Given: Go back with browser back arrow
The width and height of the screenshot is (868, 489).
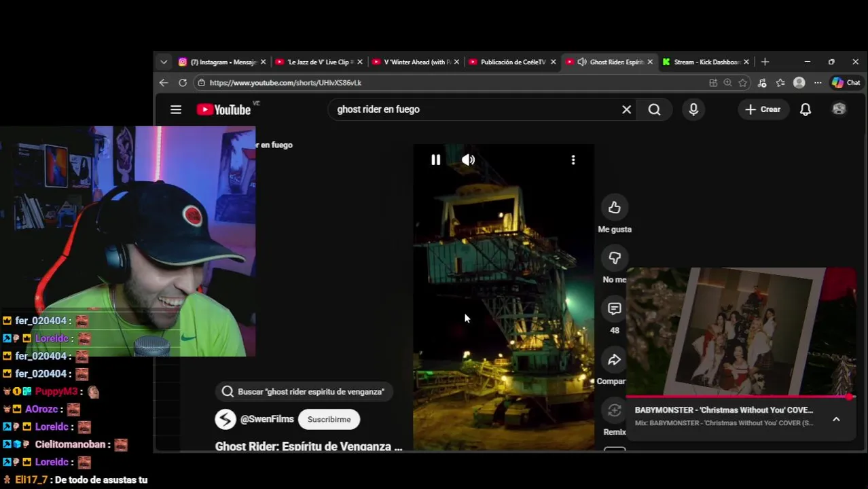Looking at the screenshot, I should (x=164, y=82).
